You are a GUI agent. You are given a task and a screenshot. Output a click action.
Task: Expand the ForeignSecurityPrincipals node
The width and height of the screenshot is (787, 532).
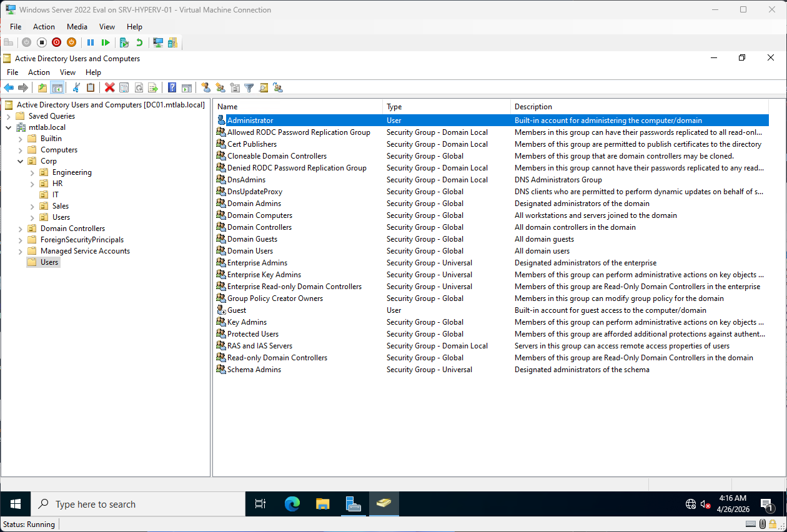(20, 240)
